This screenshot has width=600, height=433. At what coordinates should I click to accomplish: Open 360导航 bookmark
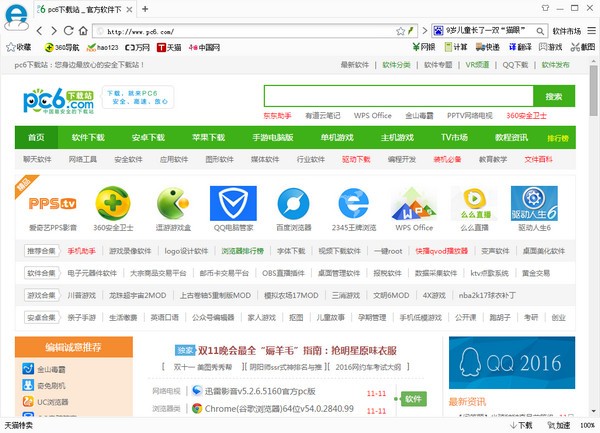pyautogui.click(x=62, y=47)
